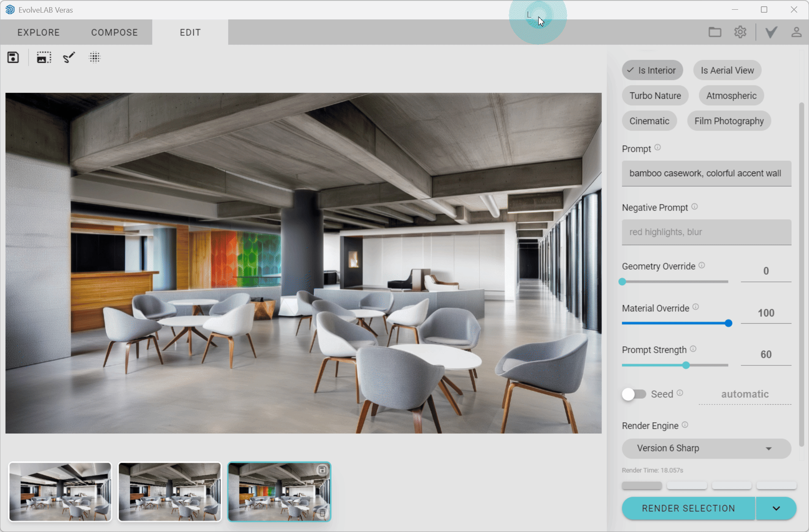Click the save icon on third thumbnail
Viewport: 809px width, 532px height.
pos(322,470)
